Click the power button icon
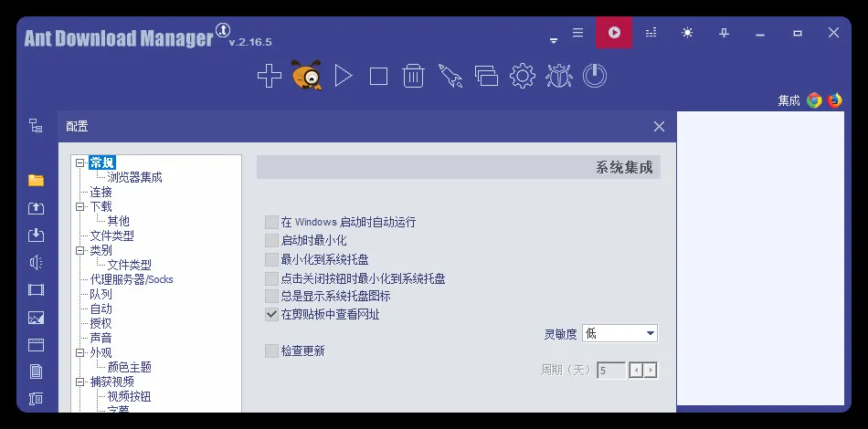 click(x=595, y=76)
